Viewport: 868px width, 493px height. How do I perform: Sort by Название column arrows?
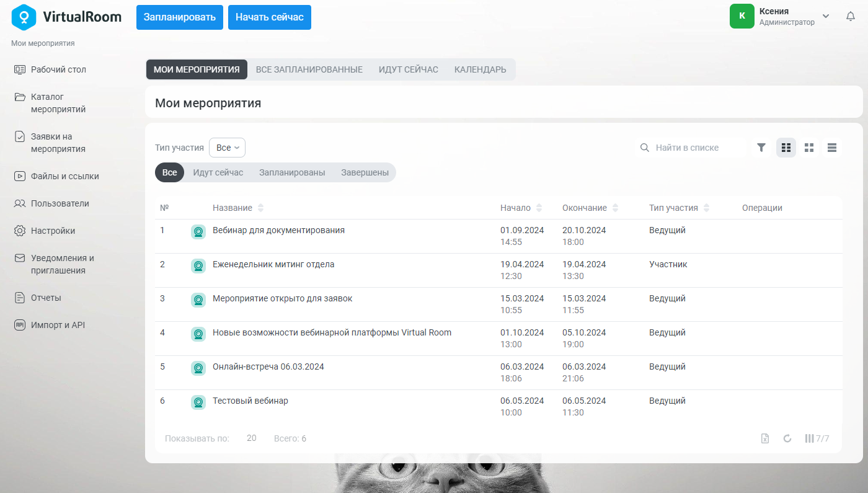point(260,208)
